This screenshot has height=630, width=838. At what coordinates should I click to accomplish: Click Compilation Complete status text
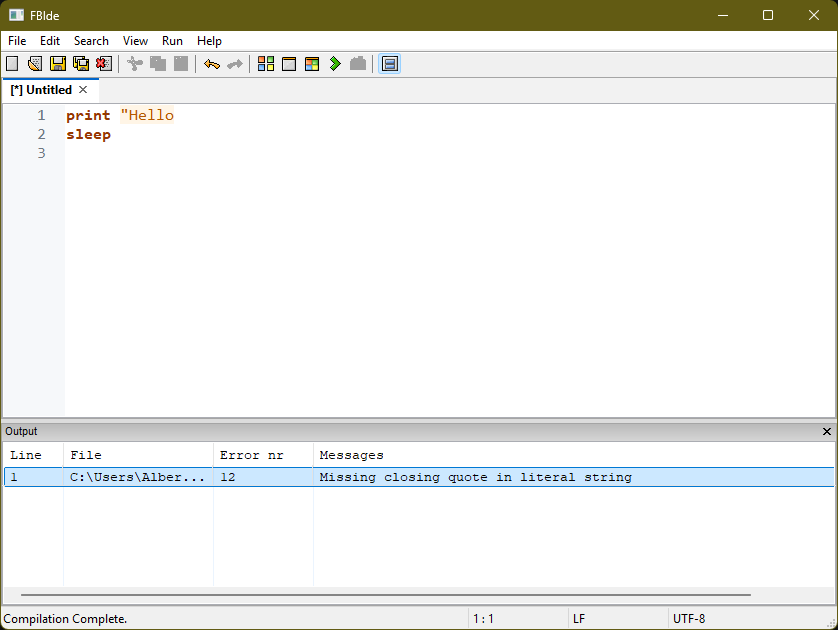[65, 619]
